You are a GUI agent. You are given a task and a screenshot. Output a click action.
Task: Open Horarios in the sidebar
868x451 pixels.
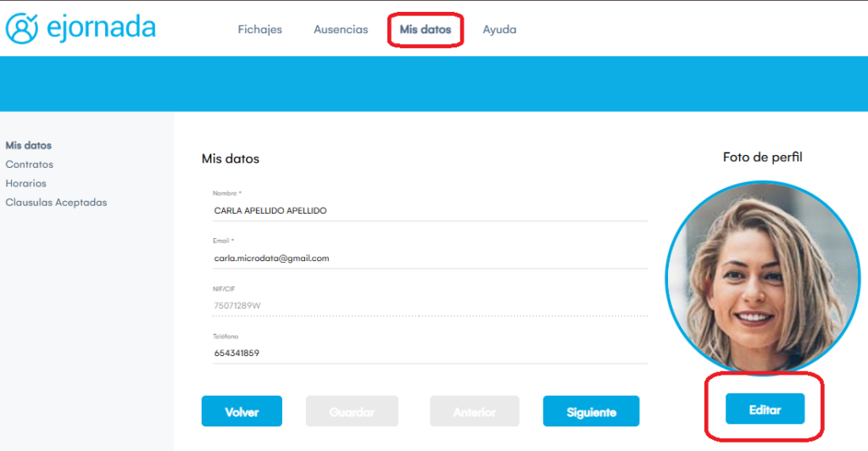pos(25,183)
